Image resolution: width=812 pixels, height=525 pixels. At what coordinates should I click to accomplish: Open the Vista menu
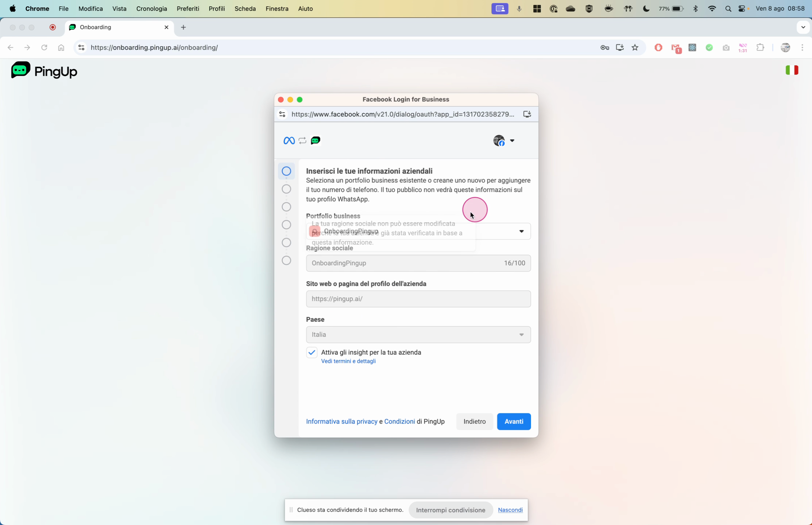(x=119, y=8)
